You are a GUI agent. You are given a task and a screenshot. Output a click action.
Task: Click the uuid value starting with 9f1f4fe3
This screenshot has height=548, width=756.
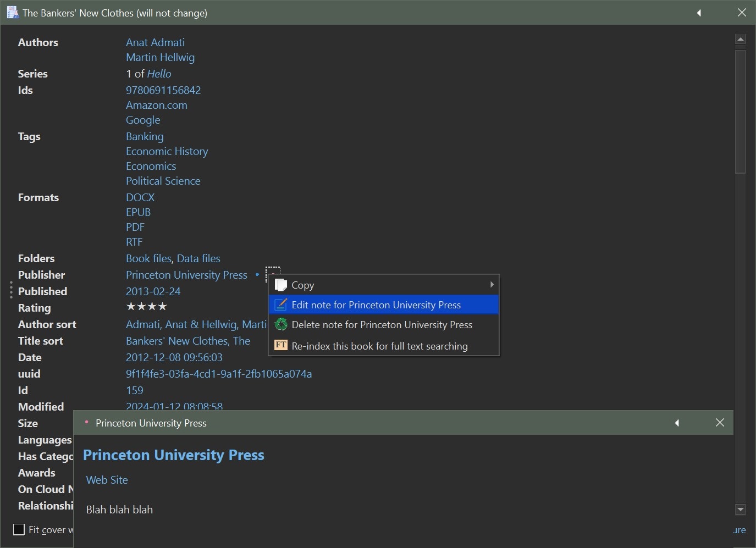(x=219, y=374)
